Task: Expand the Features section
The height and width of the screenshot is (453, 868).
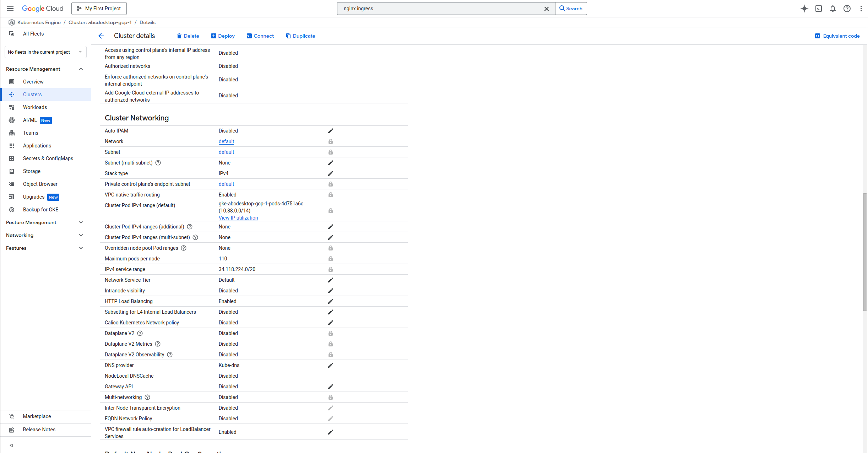Action: coord(81,248)
